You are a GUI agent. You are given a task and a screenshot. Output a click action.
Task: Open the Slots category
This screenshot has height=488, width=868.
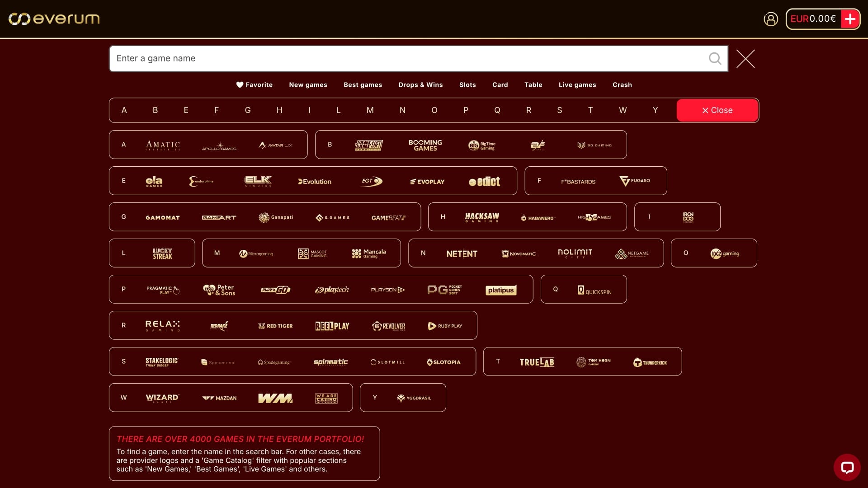click(x=467, y=85)
